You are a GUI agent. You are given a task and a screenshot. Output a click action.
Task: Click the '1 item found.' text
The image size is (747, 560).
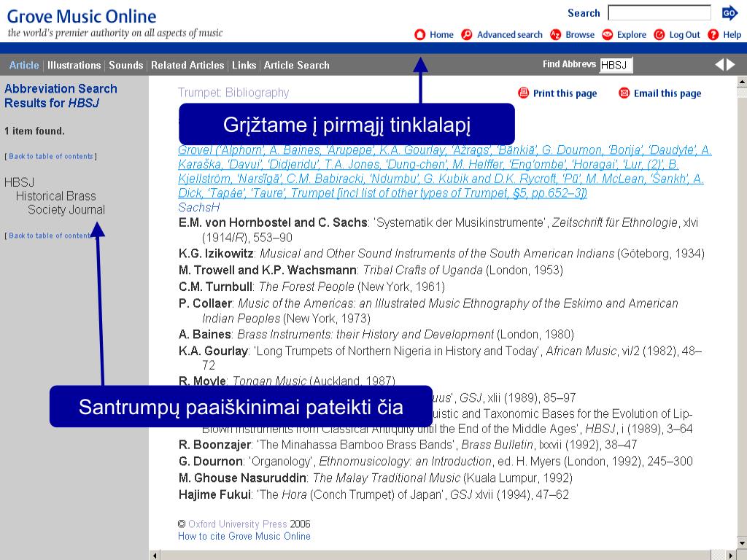[34, 131]
